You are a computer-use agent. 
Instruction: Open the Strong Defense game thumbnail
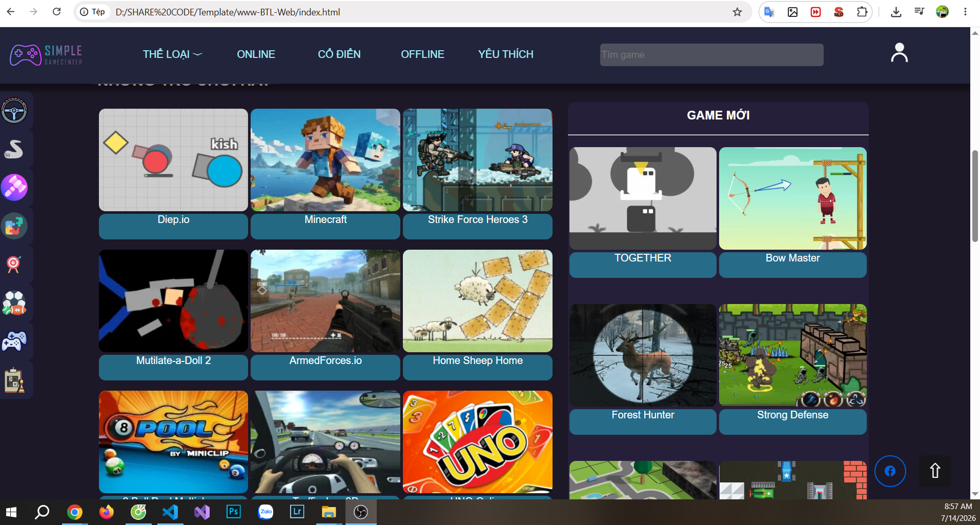pyautogui.click(x=793, y=355)
